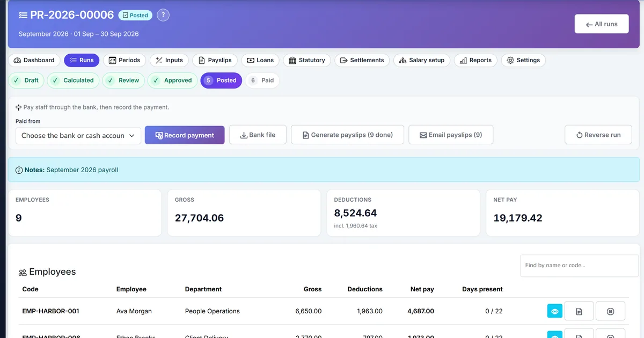Click the stop icon in Ava Morgan's row
The image size is (644, 338).
[x=610, y=311]
